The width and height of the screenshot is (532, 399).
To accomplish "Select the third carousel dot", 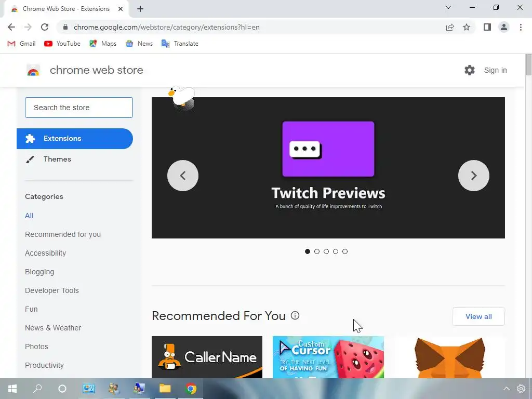I will pos(326,251).
